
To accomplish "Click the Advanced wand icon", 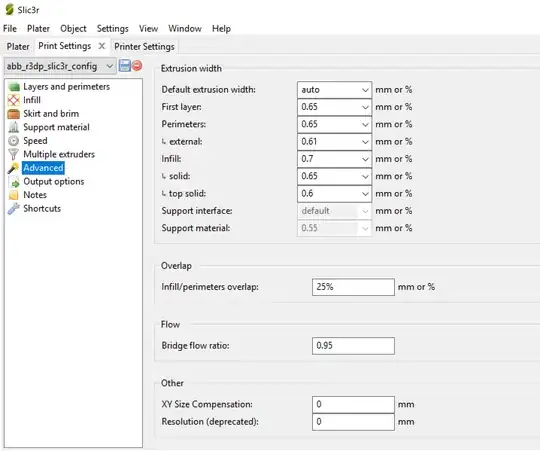I will click(14, 168).
